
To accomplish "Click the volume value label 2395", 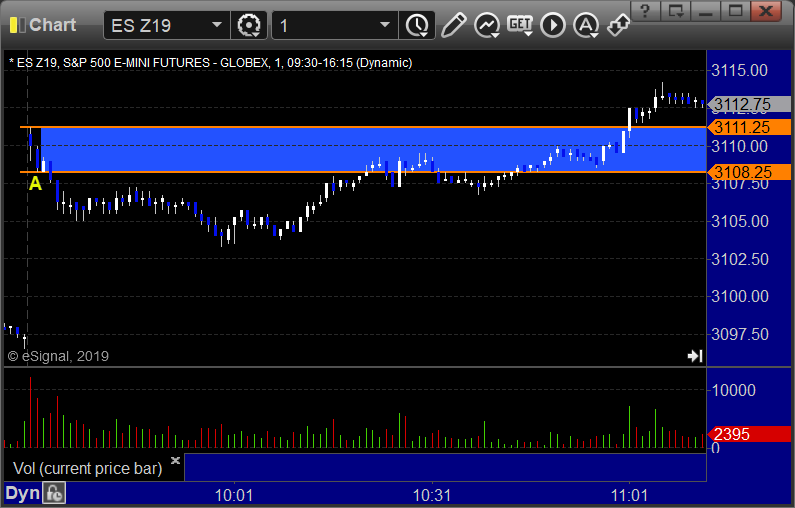I will (749, 434).
